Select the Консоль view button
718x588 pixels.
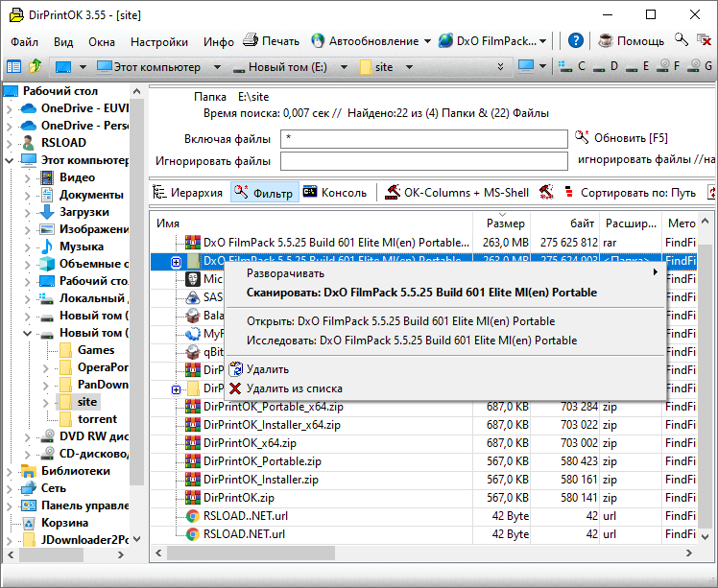[x=334, y=193]
